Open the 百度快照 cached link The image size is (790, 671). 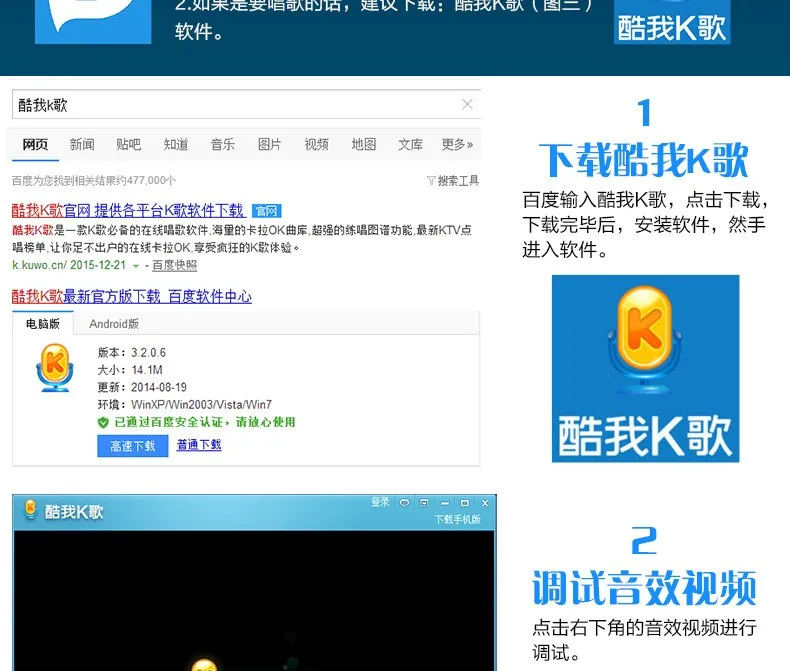point(174,265)
